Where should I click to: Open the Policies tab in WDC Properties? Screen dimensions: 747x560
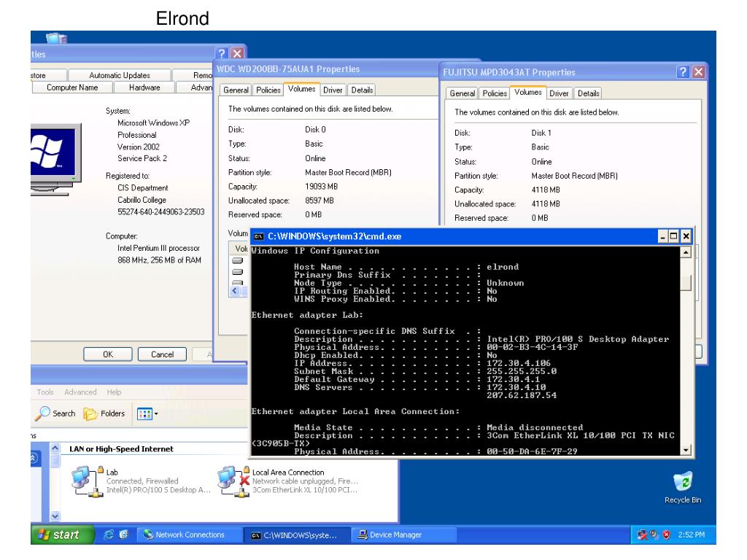(268, 90)
